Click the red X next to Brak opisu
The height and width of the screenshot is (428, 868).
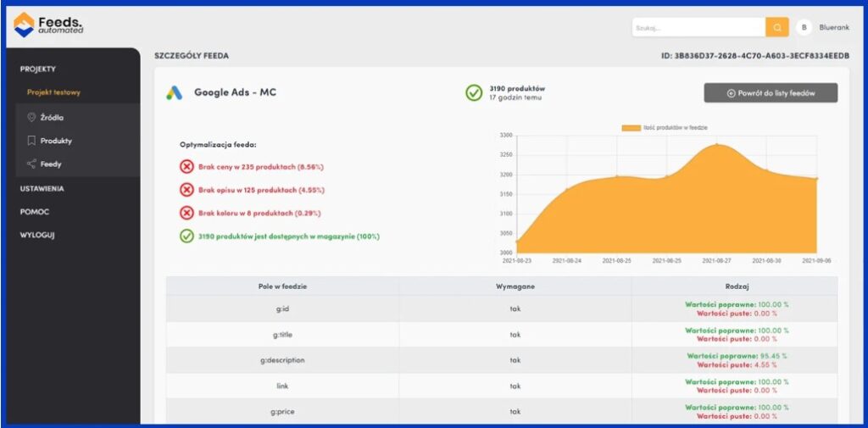click(x=186, y=190)
